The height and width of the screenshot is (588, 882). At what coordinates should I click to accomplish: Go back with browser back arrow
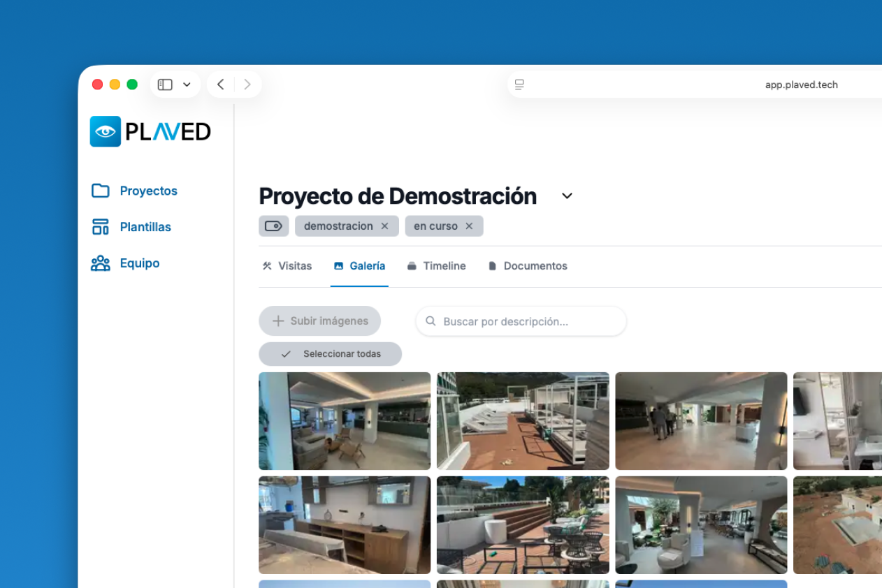[x=220, y=84]
